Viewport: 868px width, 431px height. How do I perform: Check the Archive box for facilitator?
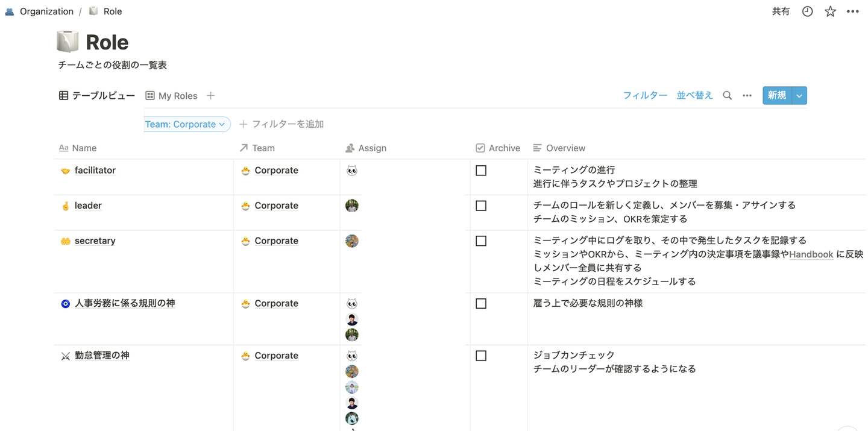[x=481, y=171]
